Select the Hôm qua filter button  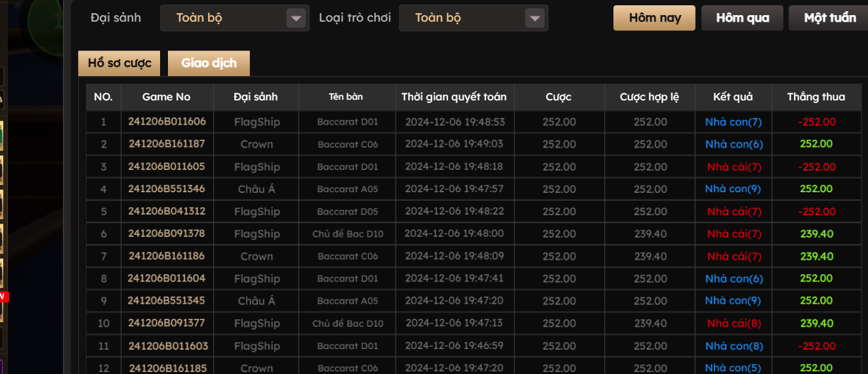(742, 18)
